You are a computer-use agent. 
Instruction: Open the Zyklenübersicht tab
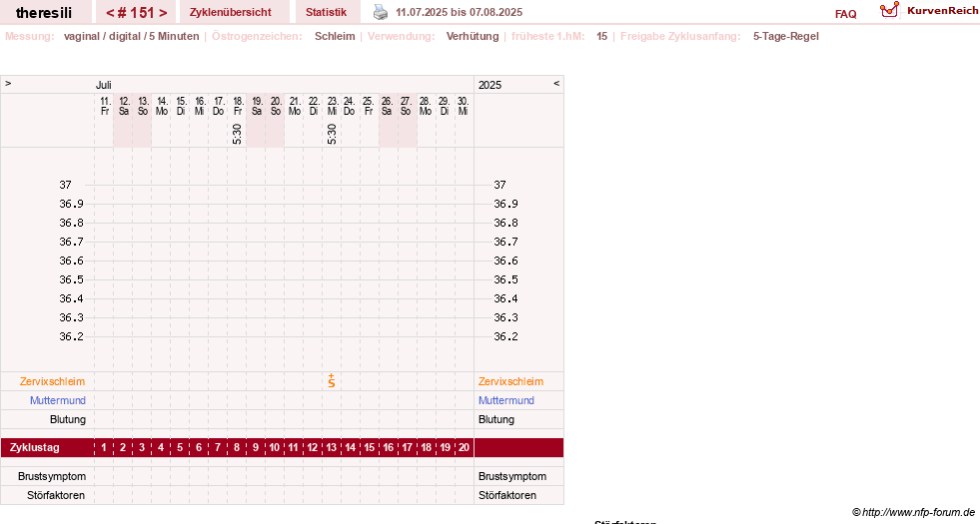[231, 12]
